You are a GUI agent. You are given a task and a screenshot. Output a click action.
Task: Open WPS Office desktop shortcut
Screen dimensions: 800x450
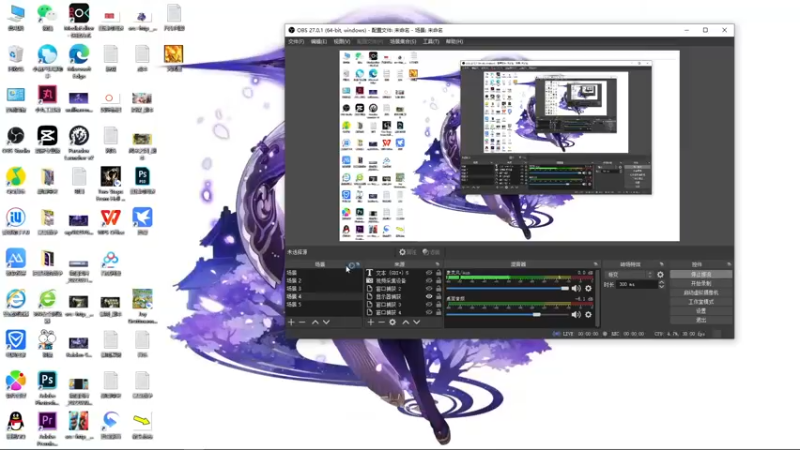point(110,221)
